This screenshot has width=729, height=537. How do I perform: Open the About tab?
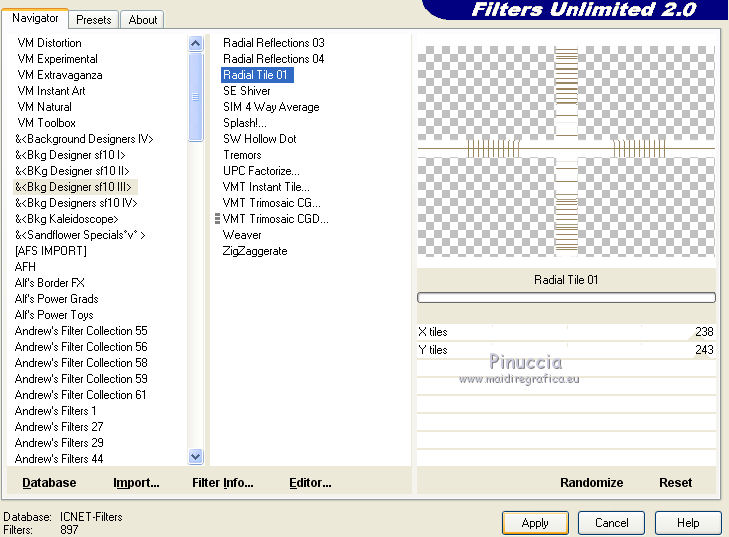tap(143, 20)
